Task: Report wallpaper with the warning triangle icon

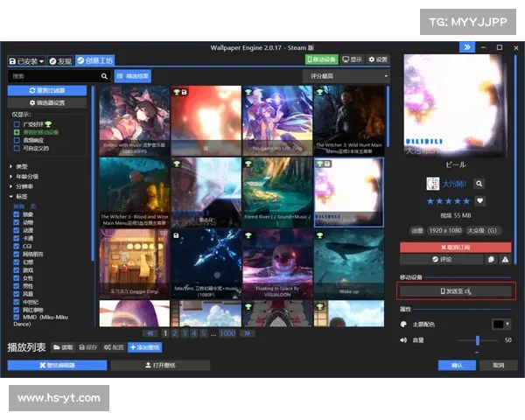Action: click(505, 259)
